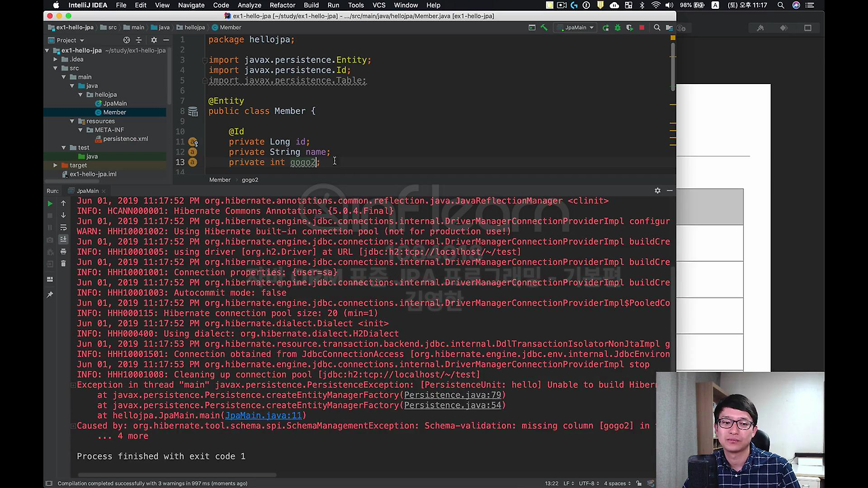Click the up arrow for previous stack trace
Viewport: 868px width, 488px height.
point(63,203)
